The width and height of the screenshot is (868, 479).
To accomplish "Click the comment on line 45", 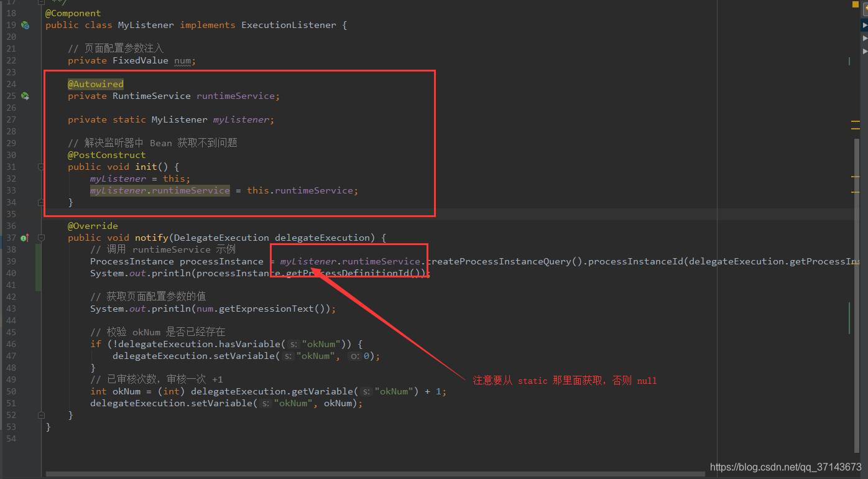I will tap(158, 332).
